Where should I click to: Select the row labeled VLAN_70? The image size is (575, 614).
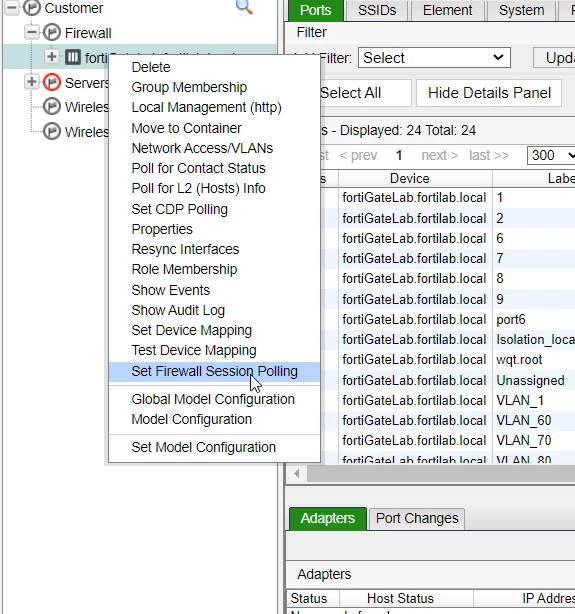coord(447,441)
